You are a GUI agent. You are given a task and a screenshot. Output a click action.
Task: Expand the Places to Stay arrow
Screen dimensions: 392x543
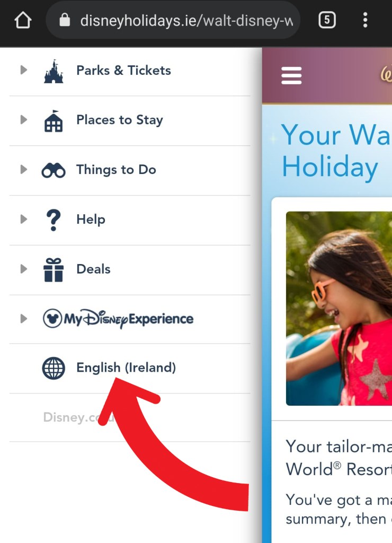click(23, 120)
